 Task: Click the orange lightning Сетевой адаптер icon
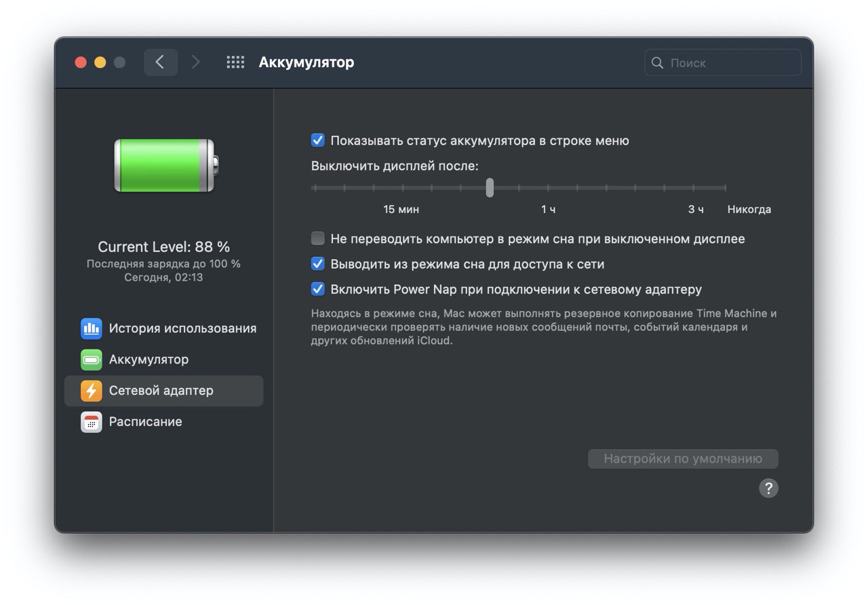[92, 391]
